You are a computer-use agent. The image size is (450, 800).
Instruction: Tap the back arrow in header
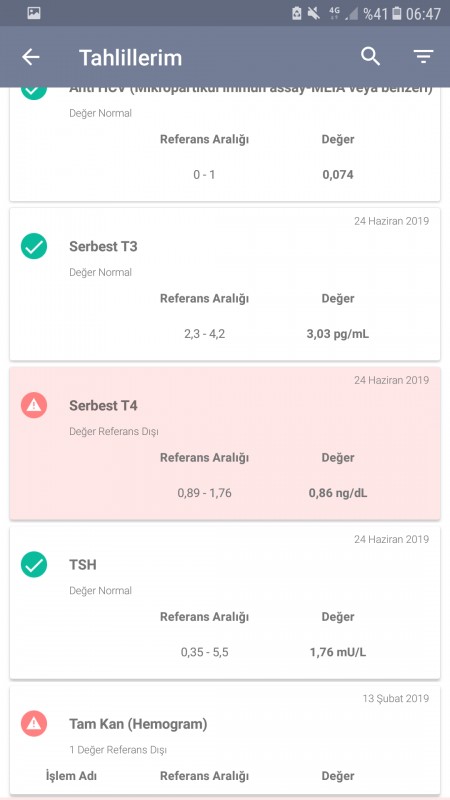tap(31, 57)
